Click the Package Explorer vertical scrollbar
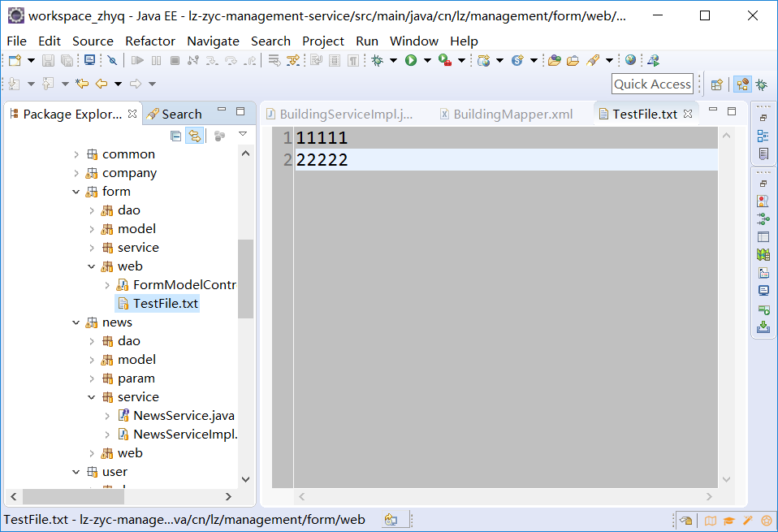Image resolution: width=778 pixels, height=532 pixels. pos(245,278)
